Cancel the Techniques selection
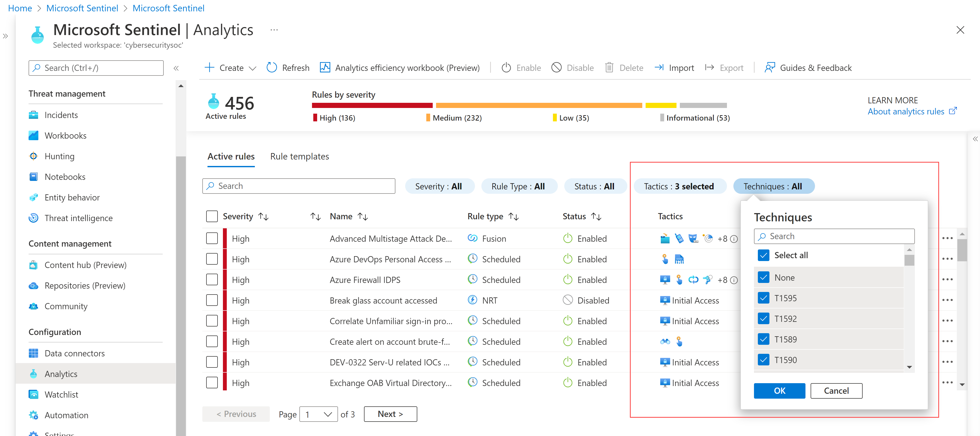980x436 pixels. coord(836,391)
